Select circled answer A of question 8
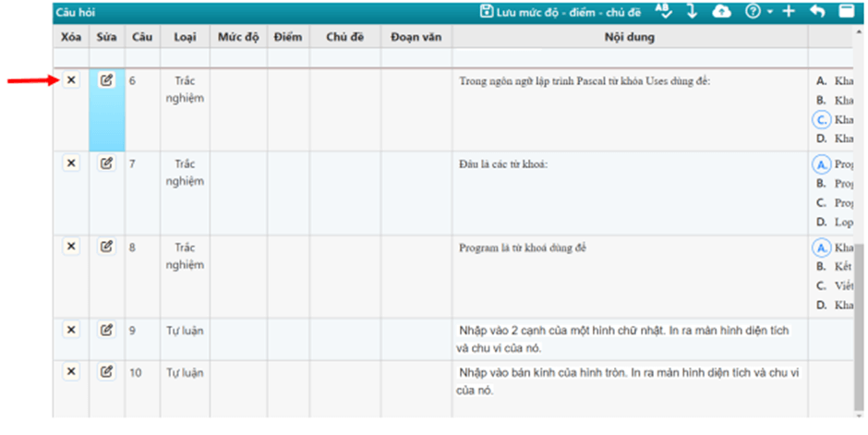Screen dimensions: 868x435 [x=821, y=248]
